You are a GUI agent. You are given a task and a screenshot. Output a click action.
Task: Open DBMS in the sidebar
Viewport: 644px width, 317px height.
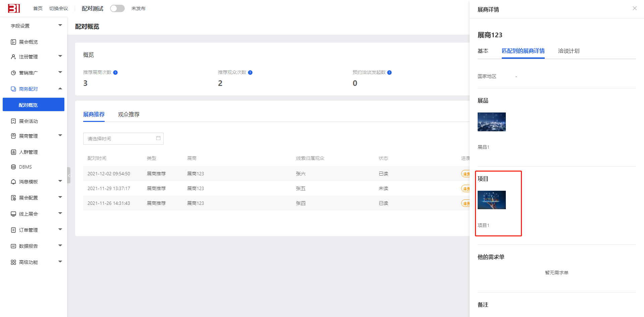click(x=25, y=167)
